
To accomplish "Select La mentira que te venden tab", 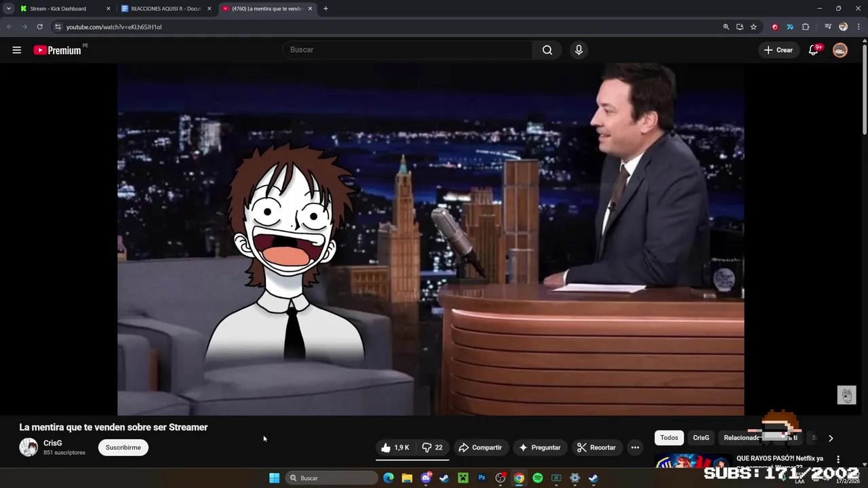I will [267, 9].
